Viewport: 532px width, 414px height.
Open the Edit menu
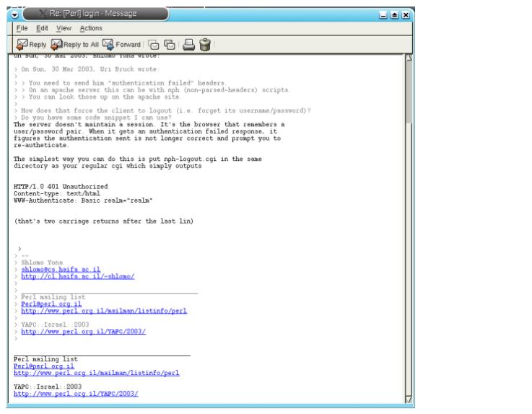[x=43, y=28]
